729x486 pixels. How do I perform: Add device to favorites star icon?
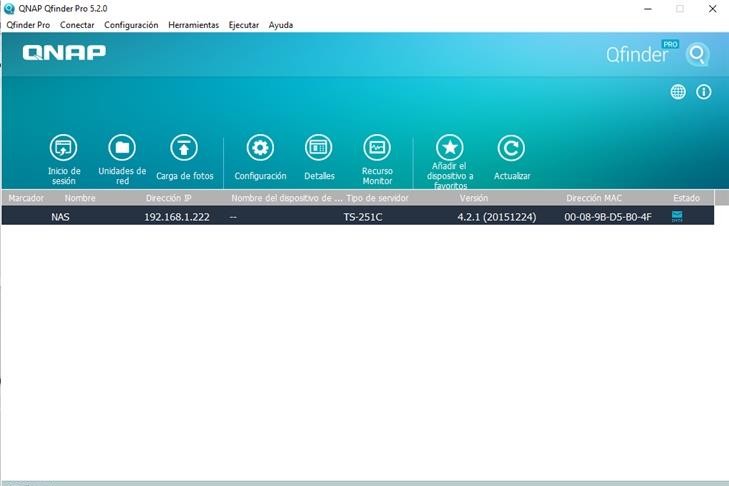point(450,148)
